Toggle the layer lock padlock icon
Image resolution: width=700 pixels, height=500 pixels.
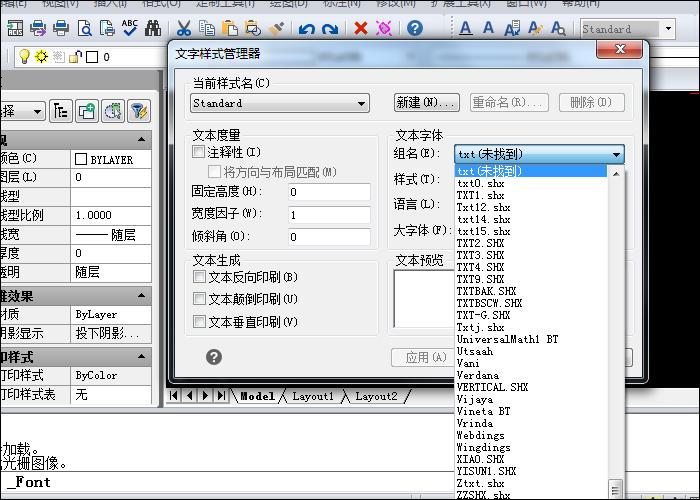[75, 57]
